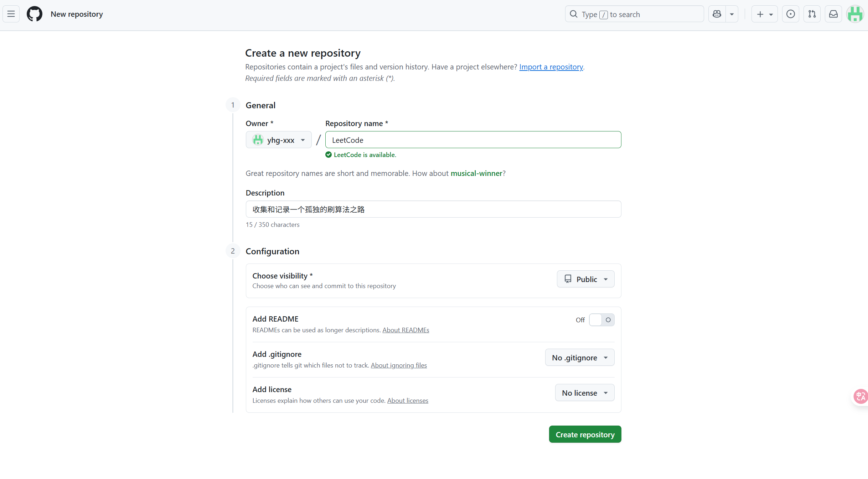The height and width of the screenshot is (479, 868).
Task: Click the Create repository button
Action: pos(585,434)
